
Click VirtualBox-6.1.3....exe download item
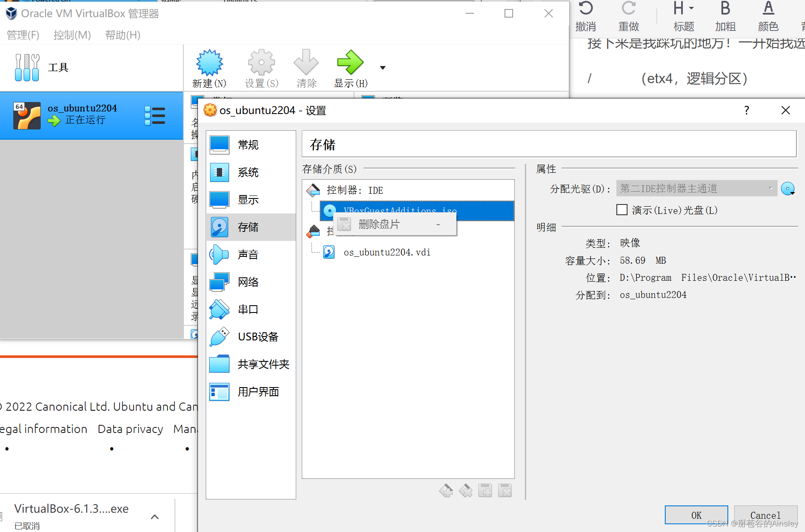tap(71, 509)
